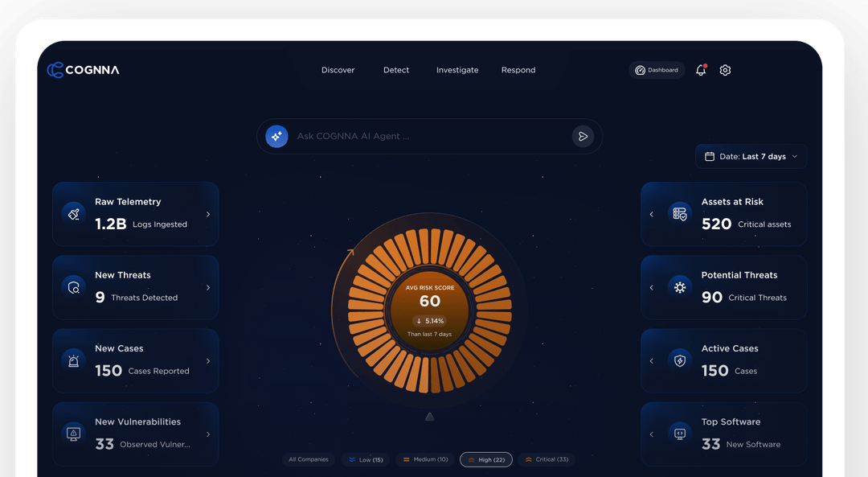Click the Assets at Risk icon
The height and width of the screenshot is (477, 868).
[680, 214]
